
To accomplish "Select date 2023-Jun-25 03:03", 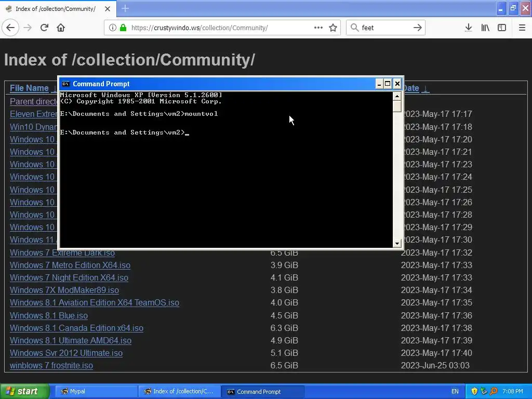I will coord(435,365).
